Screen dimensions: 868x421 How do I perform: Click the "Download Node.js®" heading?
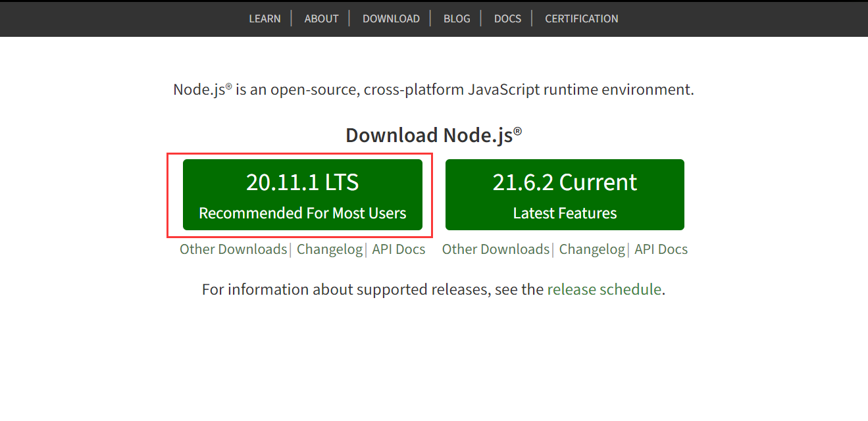(x=434, y=135)
